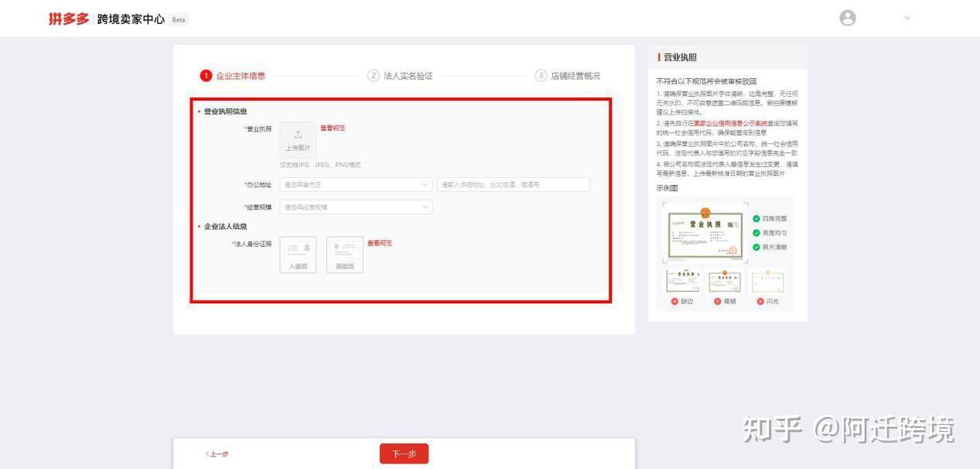Click the 跨境卖家中心 title text

point(131,19)
